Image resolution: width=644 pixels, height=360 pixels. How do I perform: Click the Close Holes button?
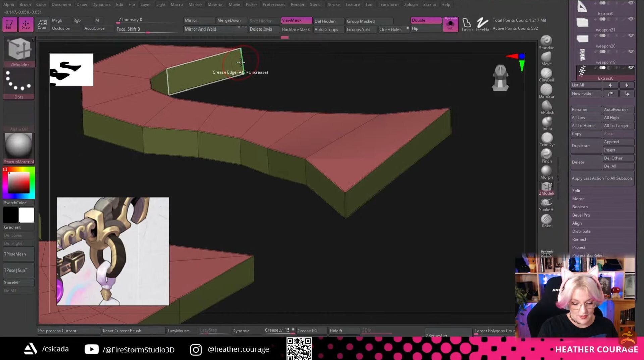tap(394, 29)
